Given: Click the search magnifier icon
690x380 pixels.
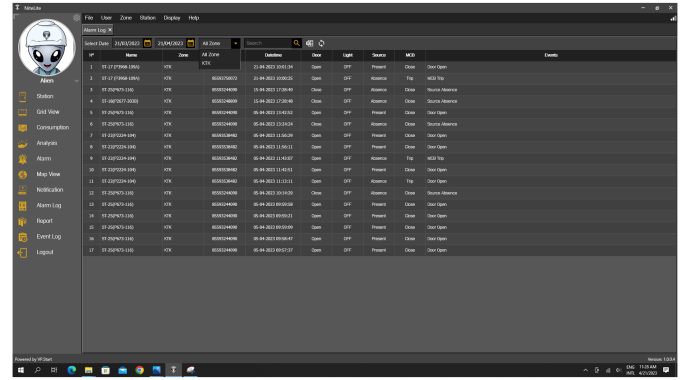Looking at the screenshot, I should click(297, 43).
